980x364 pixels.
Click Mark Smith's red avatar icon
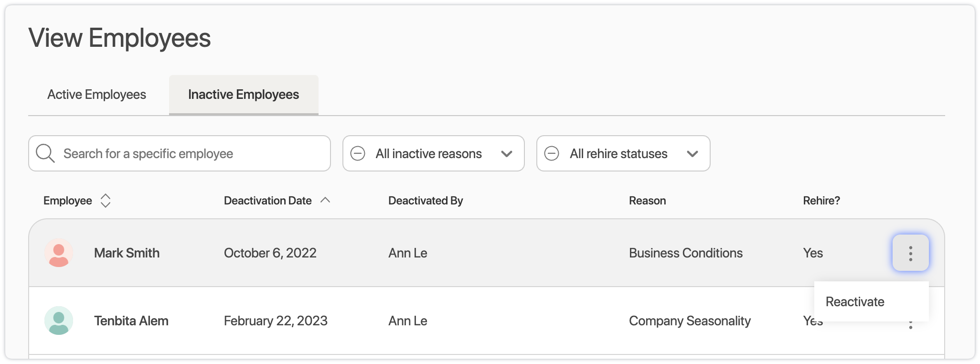tap(59, 253)
